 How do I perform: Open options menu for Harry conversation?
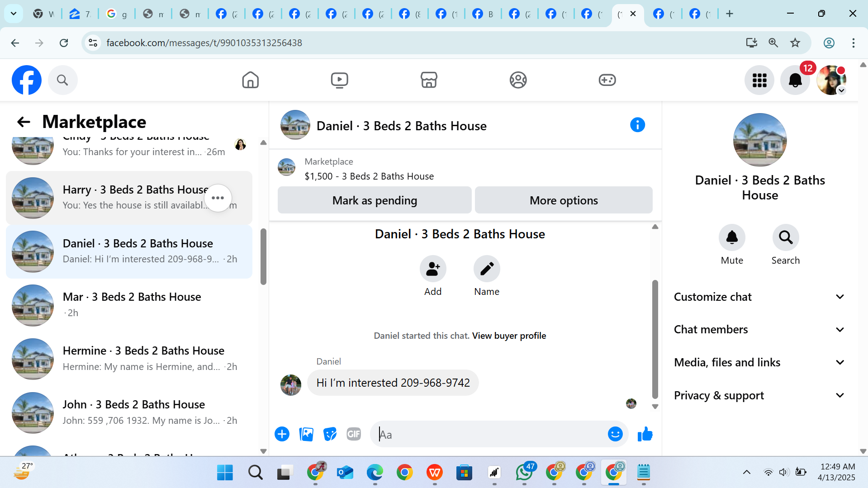pos(218,198)
